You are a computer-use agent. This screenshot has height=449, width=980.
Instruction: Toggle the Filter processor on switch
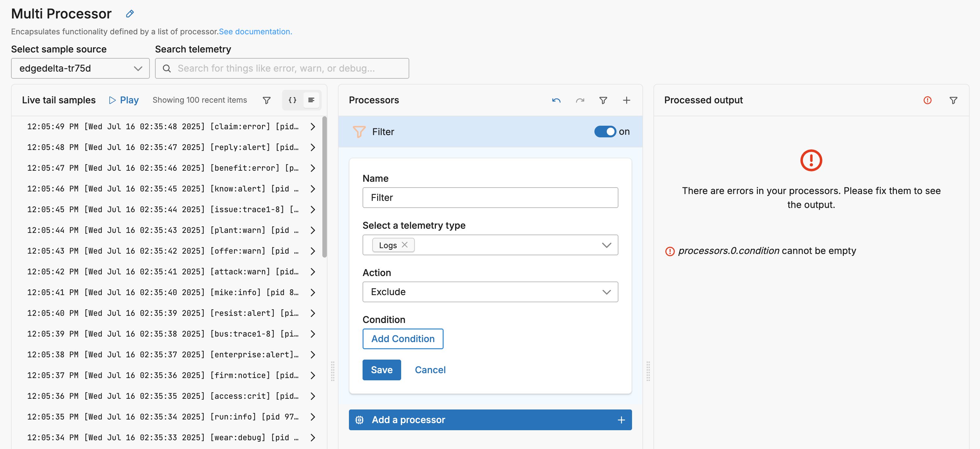point(605,132)
